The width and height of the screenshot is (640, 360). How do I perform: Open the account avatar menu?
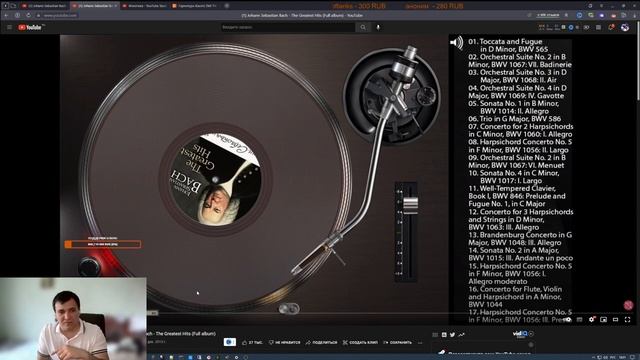625,27
